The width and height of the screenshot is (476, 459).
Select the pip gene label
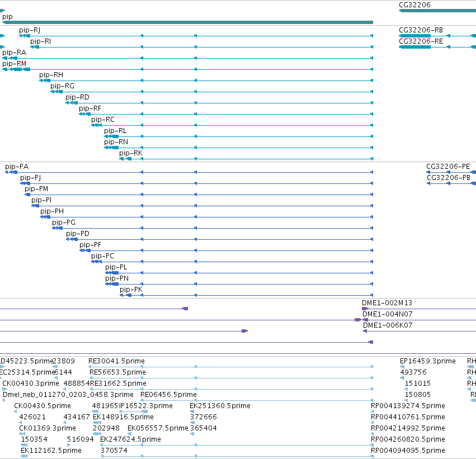(x=7, y=17)
